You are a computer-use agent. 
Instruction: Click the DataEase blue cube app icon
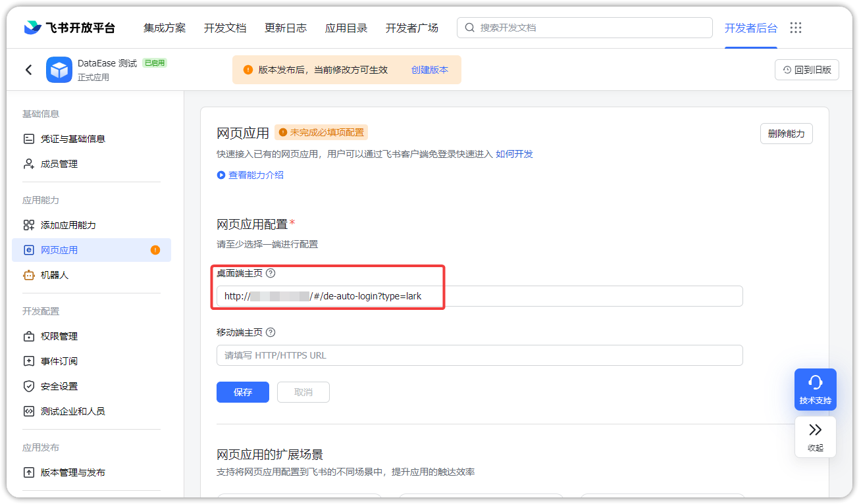(x=59, y=70)
